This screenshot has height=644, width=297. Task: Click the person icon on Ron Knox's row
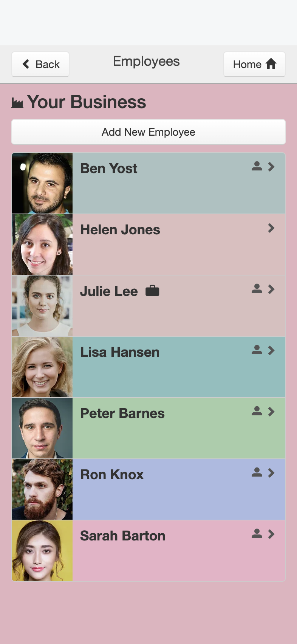tap(257, 472)
